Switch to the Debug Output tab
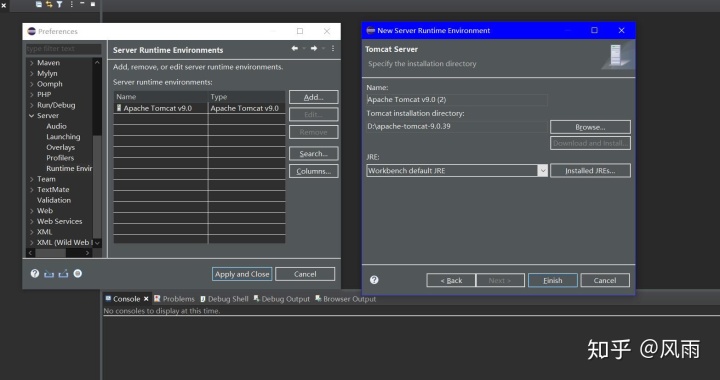720x380 pixels. tap(281, 299)
